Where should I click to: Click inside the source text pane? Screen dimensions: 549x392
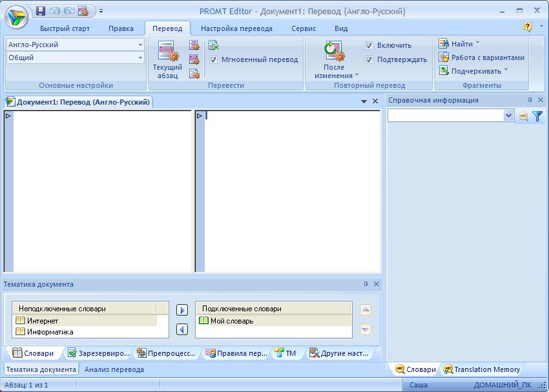click(103, 191)
